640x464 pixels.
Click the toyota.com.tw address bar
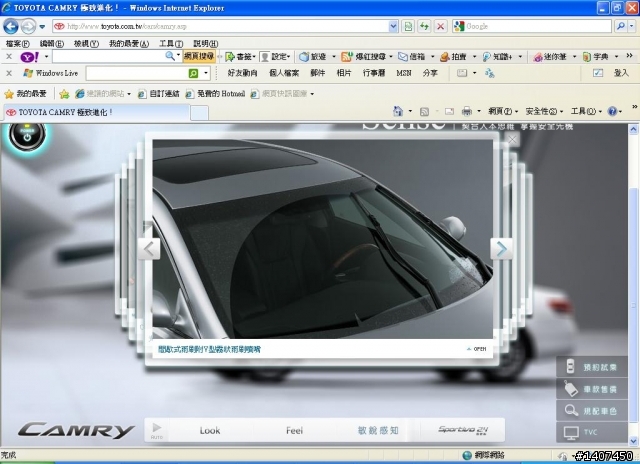220,27
